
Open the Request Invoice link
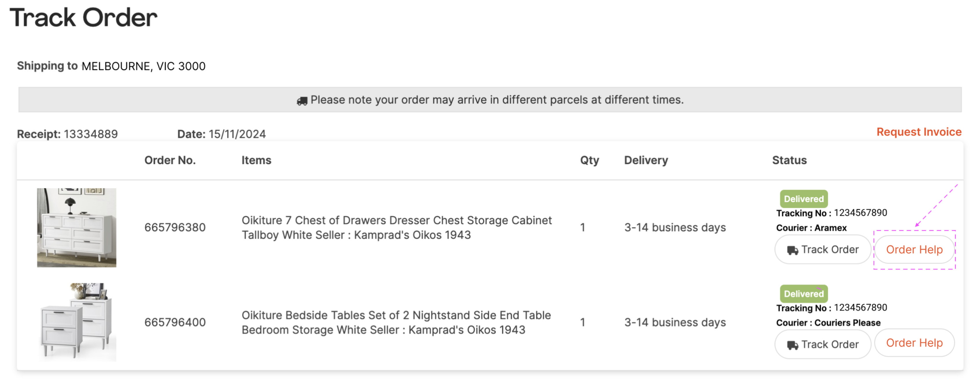pyautogui.click(x=918, y=132)
